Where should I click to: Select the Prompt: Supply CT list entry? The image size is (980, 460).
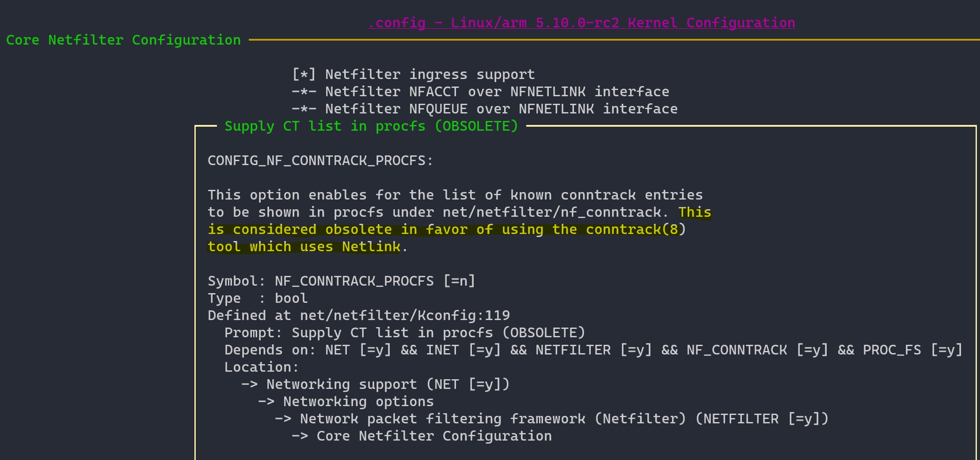tap(404, 332)
